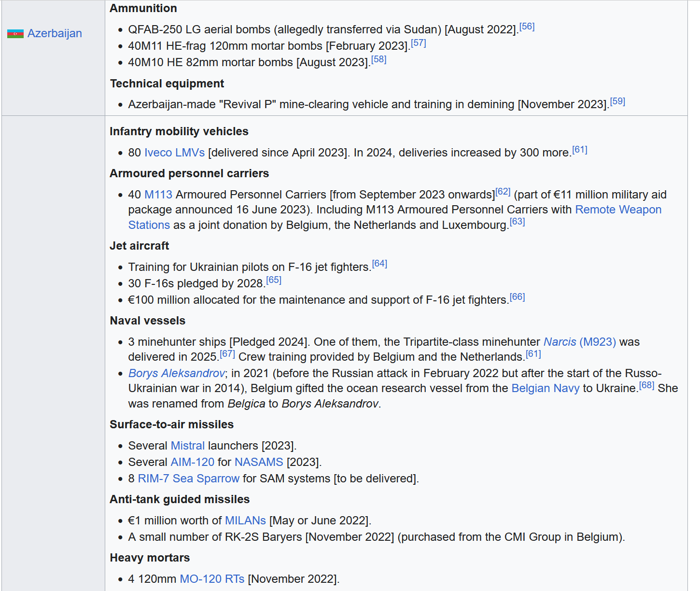Screen dimensions: 700x591
Task: Open reference 65 for 30 F-16s pledged
Action: tap(274, 281)
